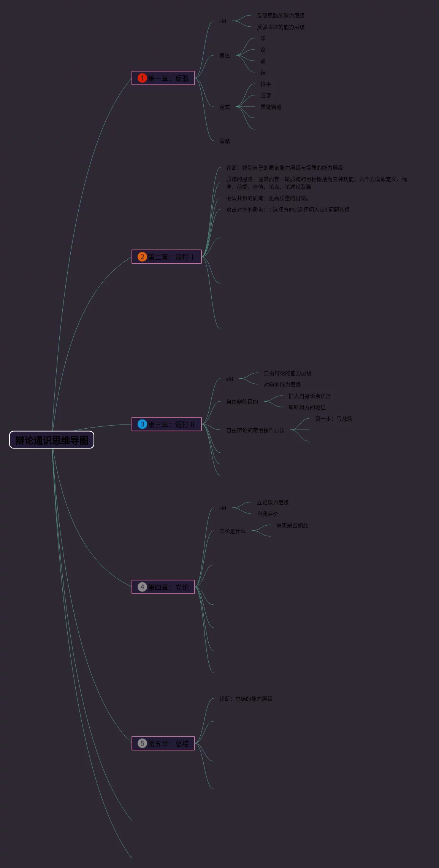This screenshot has height=868, width=439.
Task: Pick the 第五章：总结 chapter node
Action: [168, 744]
